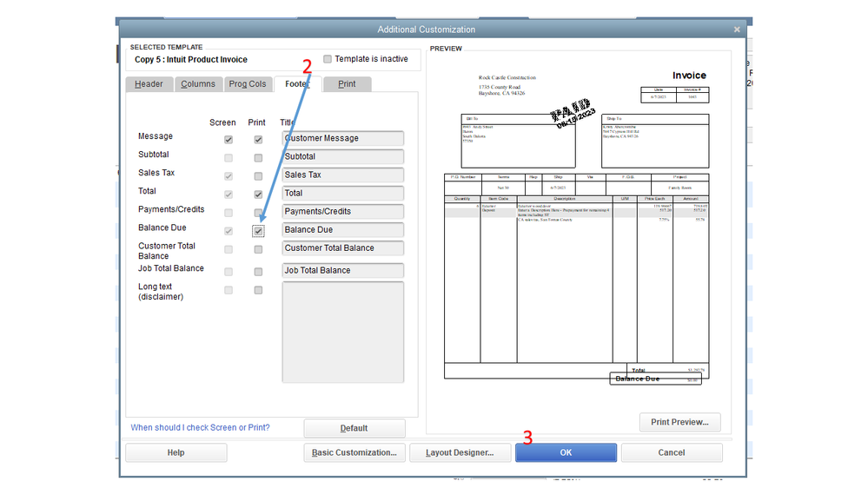Cancel the customization dialog
The image size is (868, 488).
point(672,452)
